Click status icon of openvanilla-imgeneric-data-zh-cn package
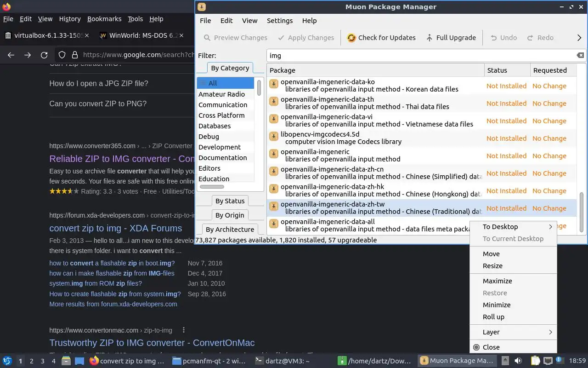 273,171
